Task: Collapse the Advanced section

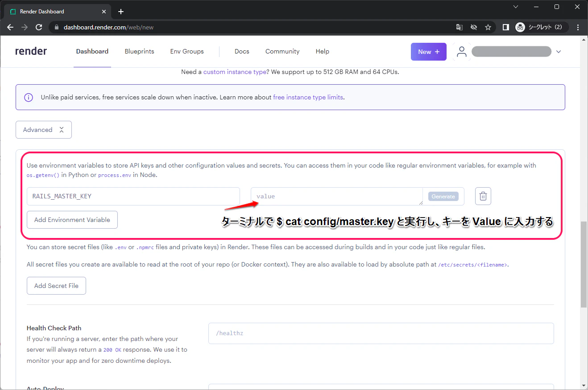Action: click(44, 130)
